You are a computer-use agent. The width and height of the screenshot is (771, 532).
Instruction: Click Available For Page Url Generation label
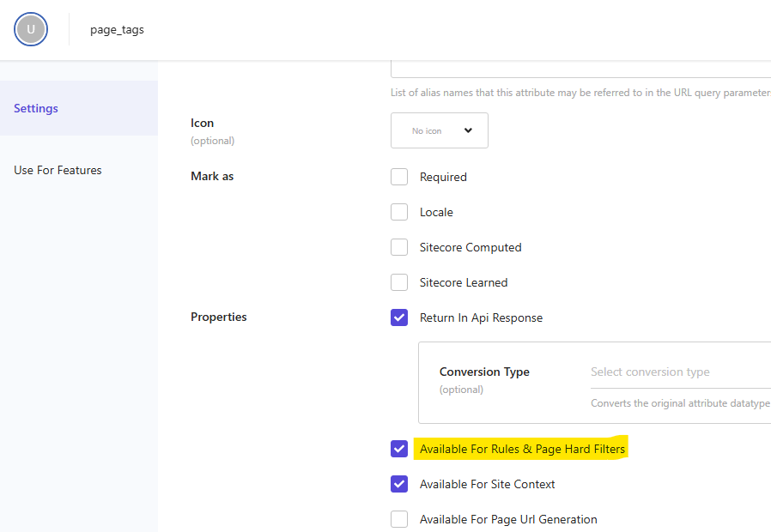pyautogui.click(x=508, y=519)
